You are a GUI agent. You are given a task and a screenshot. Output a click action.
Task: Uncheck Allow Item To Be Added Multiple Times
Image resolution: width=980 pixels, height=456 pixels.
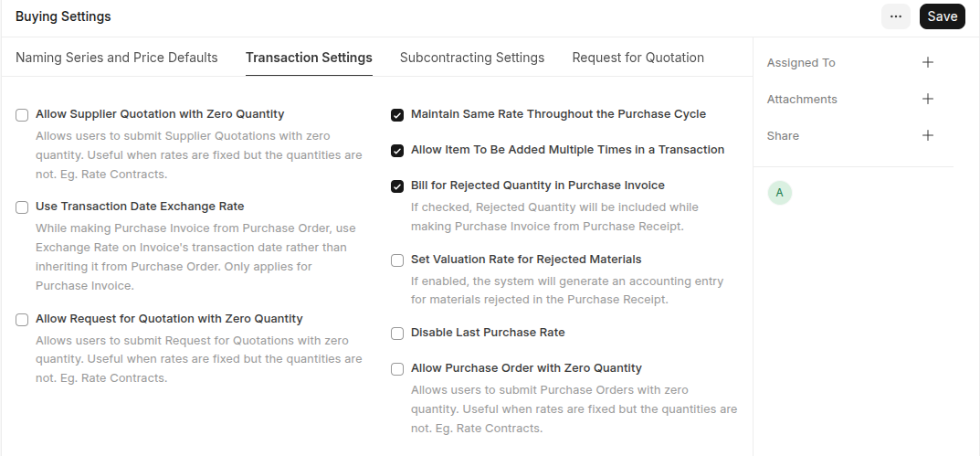[397, 150]
